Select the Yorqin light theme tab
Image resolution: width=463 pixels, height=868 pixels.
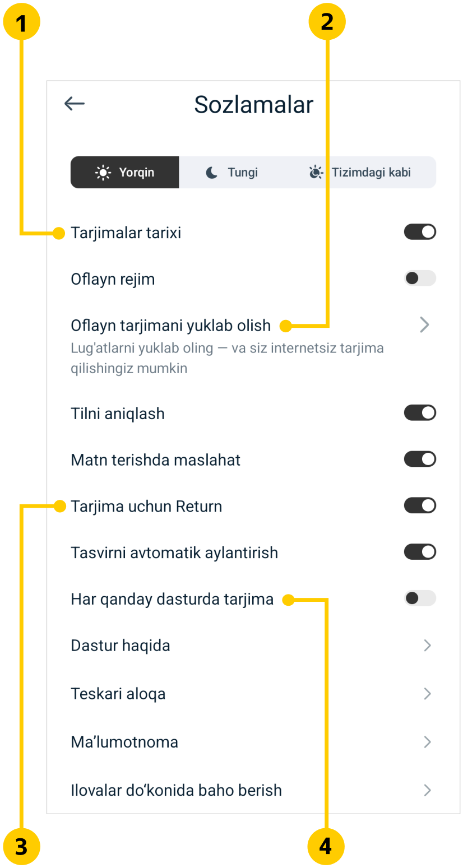tap(125, 173)
